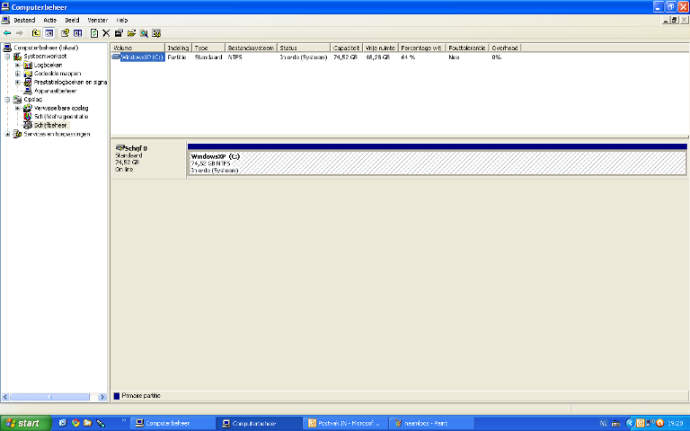This screenshot has height=431, width=690.
Task: Open the Help menu
Action: 122,20
